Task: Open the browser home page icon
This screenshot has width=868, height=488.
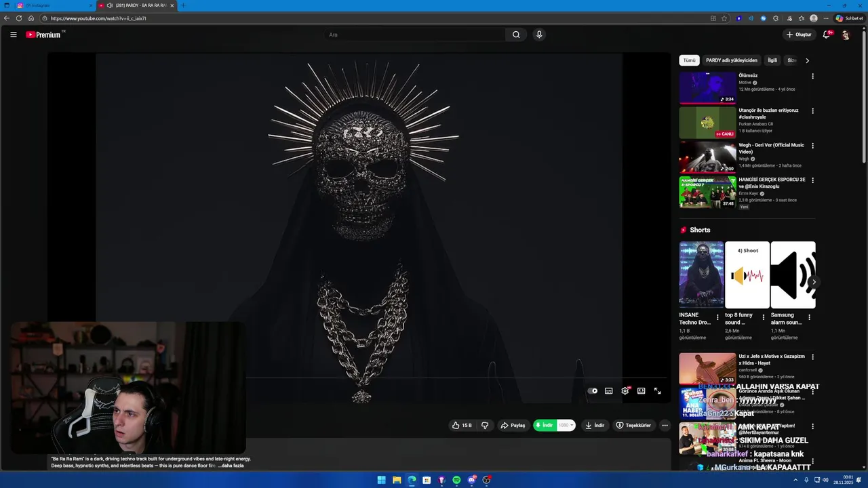Action: click(x=31, y=18)
